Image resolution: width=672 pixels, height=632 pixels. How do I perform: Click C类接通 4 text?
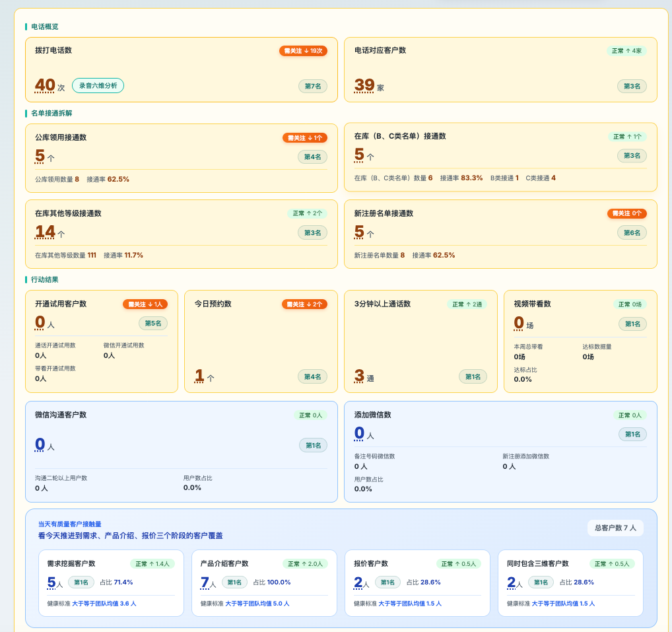[541, 178]
